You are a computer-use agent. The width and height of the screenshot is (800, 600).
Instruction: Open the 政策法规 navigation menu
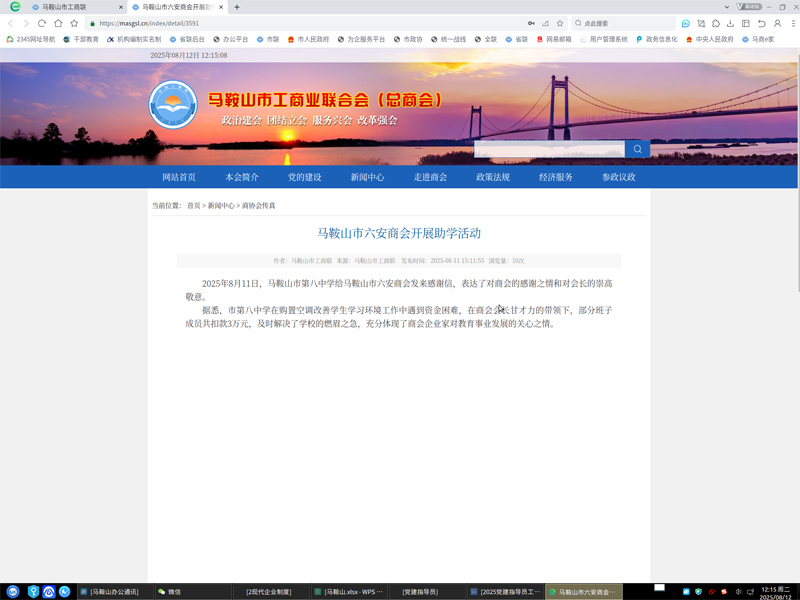coord(493,177)
